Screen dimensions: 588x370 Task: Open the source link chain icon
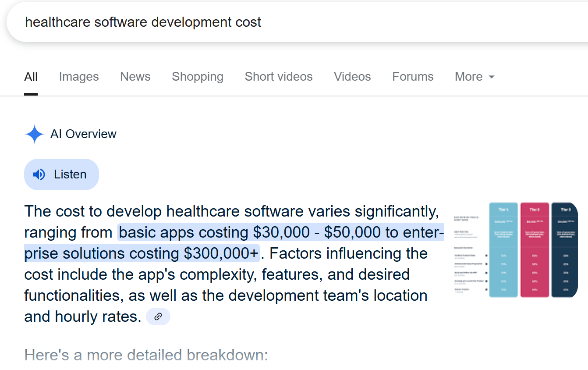pyautogui.click(x=158, y=317)
